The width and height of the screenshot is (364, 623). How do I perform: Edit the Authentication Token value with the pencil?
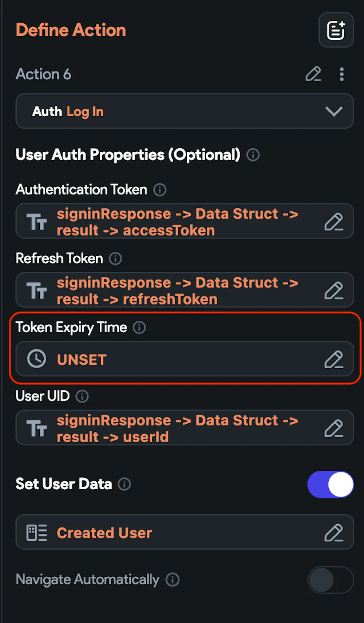coord(333,222)
